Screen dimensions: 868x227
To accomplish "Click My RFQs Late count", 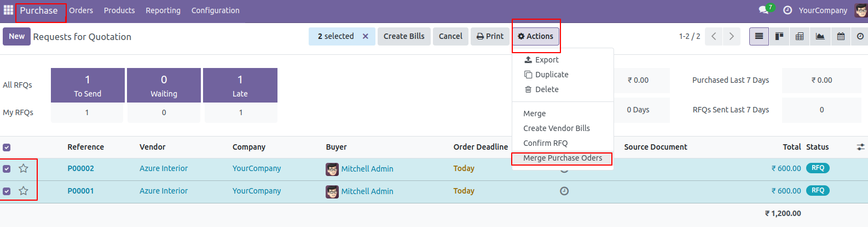I will [x=241, y=112].
